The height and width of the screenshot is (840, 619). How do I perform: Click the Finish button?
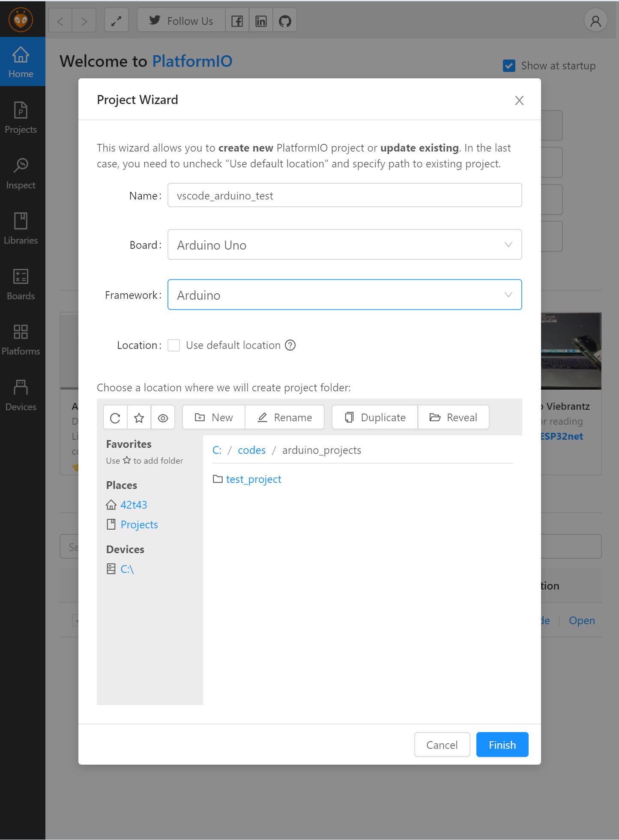502,745
